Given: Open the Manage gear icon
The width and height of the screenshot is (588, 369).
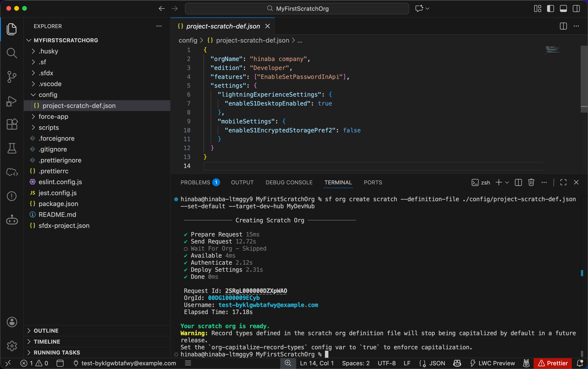Looking at the screenshot, I should pyautogui.click(x=12, y=346).
